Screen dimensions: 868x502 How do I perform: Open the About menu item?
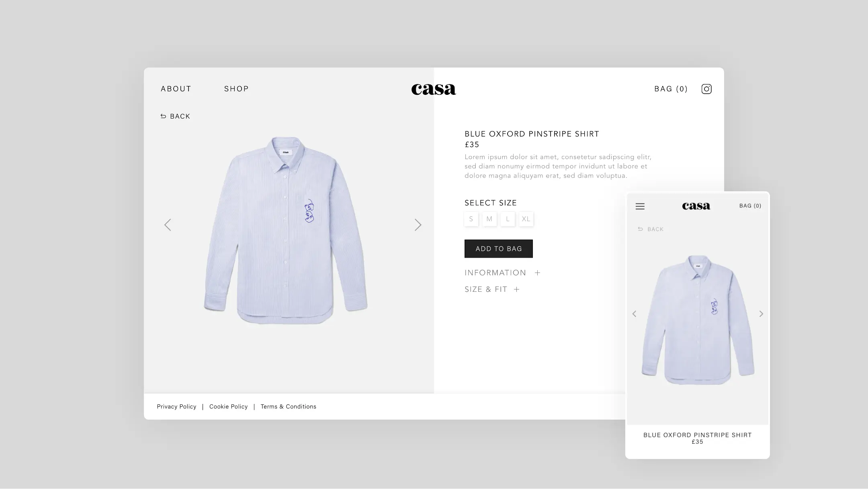point(176,89)
